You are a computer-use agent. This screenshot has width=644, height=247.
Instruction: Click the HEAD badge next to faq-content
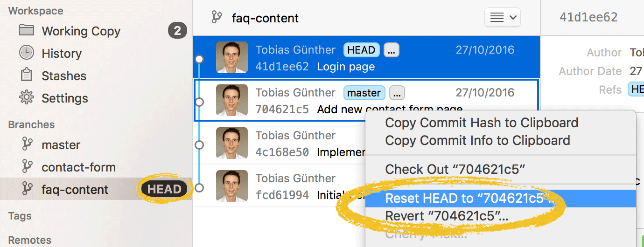pos(164,189)
